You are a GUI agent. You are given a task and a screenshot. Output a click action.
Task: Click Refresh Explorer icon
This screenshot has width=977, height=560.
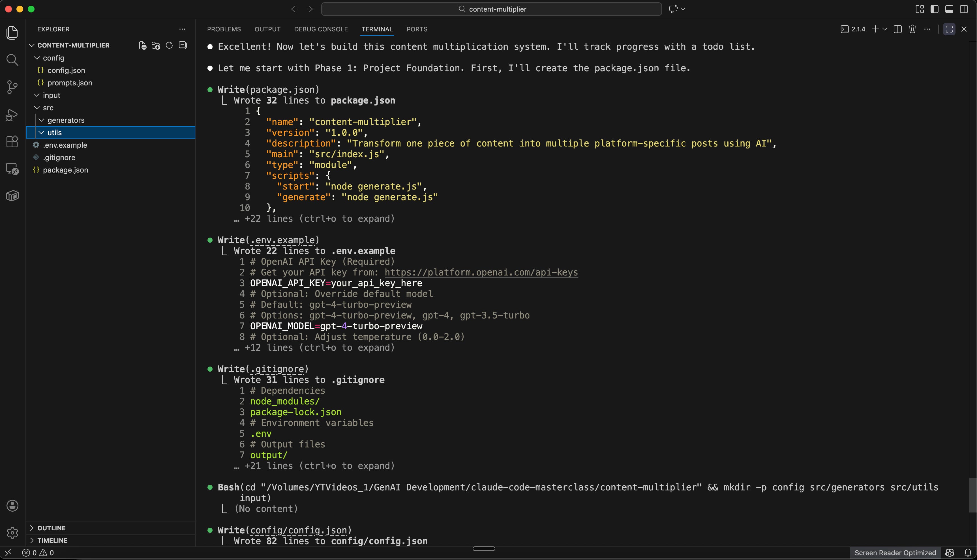click(169, 45)
